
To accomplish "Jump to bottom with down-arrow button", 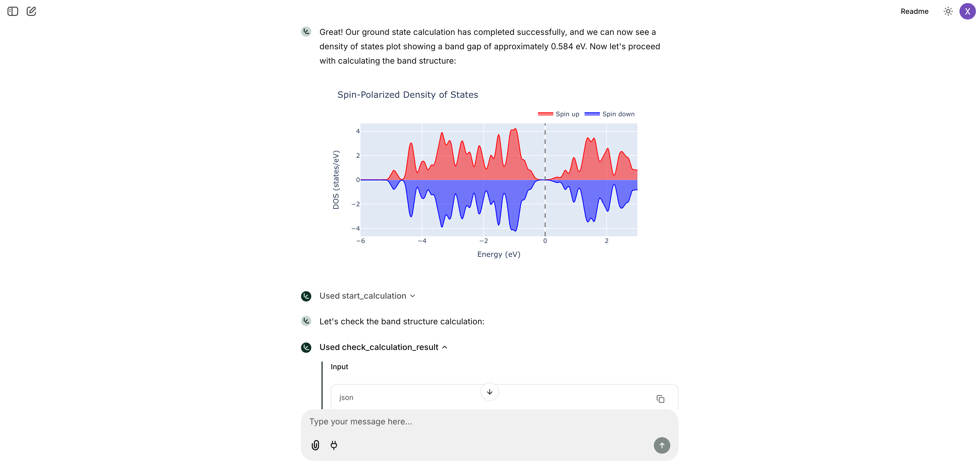I will click(x=490, y=392).
